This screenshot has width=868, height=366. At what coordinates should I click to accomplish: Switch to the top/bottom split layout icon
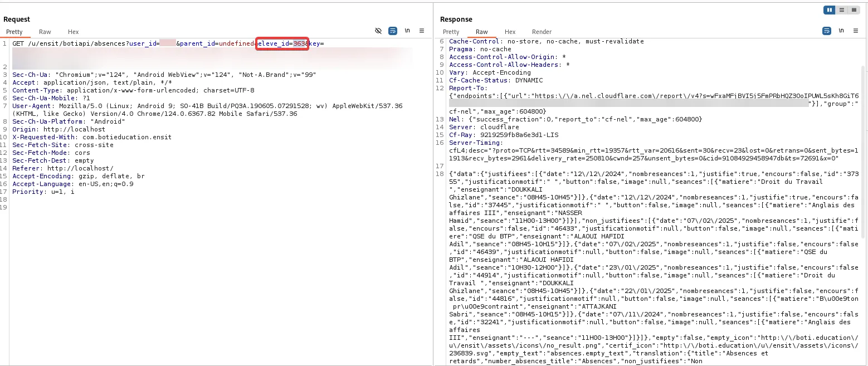click(x=841, y=10)
